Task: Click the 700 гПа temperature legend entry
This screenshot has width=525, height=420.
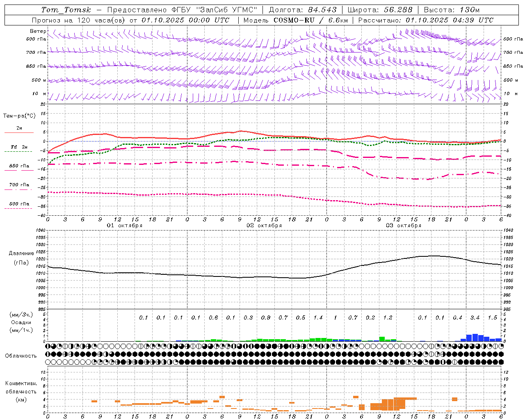Action: pos(19,185)
